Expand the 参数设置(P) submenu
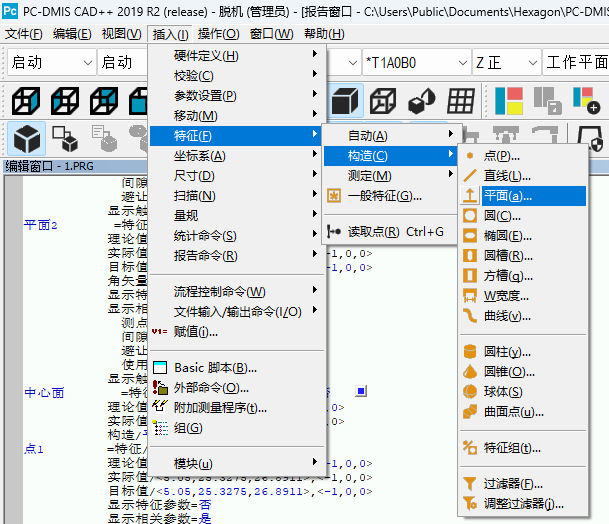The width and height of the screenshot is (609, 524). pyautogui.click(x=237, y=96)
